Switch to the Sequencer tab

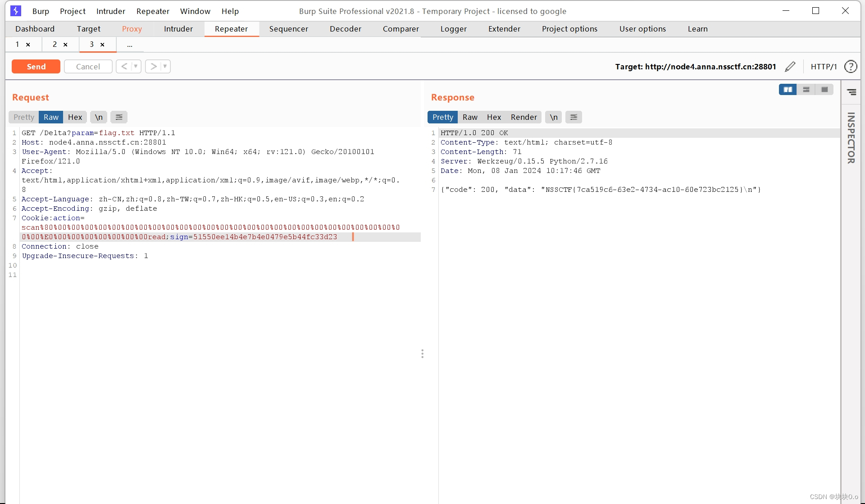click(x=289, y=29)
